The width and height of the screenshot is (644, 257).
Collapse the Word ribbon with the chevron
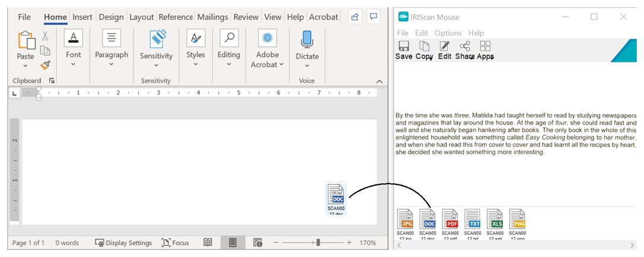coord(379,81)
